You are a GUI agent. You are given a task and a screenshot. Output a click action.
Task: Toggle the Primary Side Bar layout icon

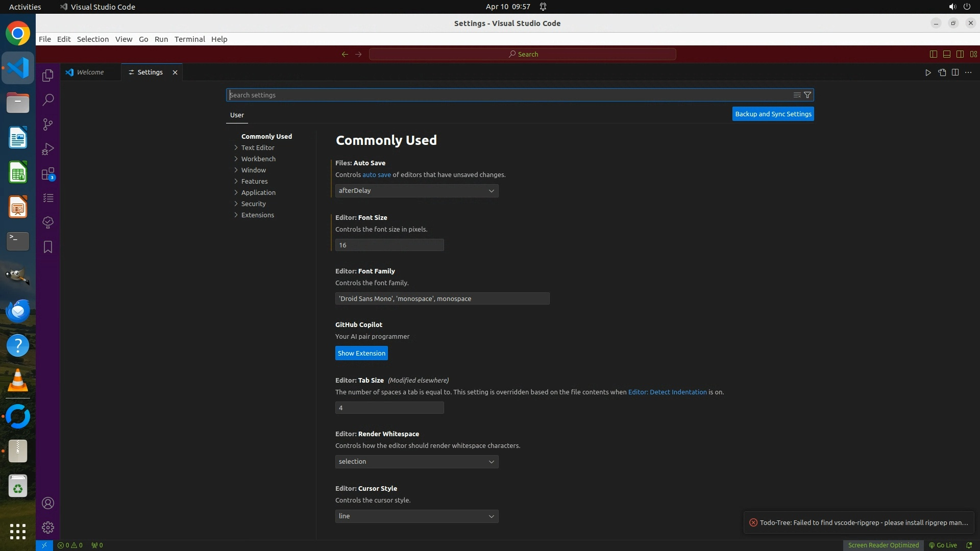click(933, 54)
